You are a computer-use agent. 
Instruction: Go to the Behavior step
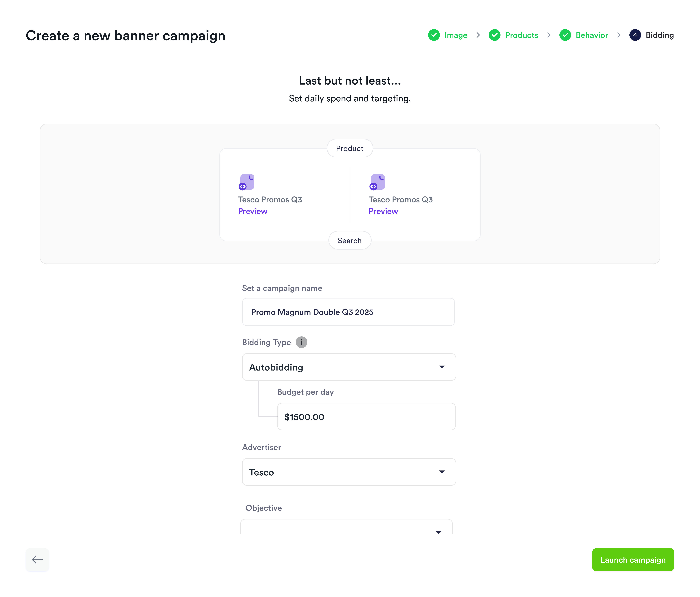[x=591, y=35]
